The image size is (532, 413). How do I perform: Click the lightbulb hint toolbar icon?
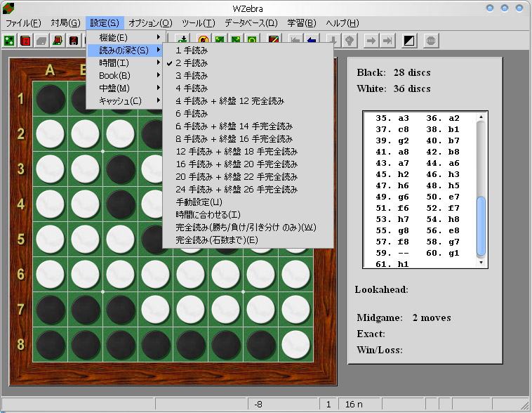point(350,41)
